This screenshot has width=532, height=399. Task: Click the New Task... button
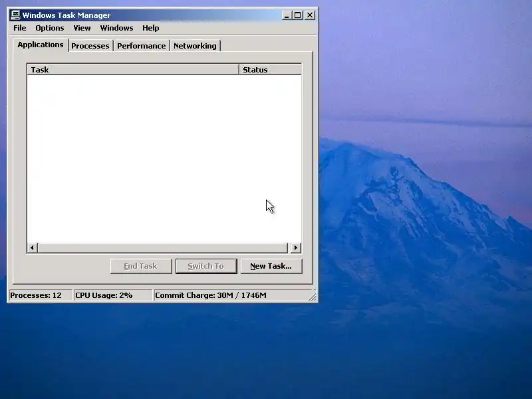[271, 266]
